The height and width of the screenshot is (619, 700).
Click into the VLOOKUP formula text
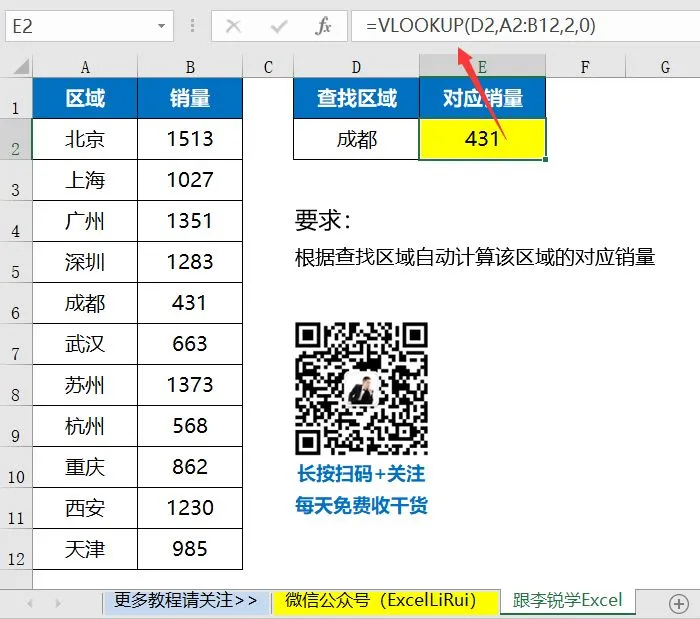pos(481,25)
